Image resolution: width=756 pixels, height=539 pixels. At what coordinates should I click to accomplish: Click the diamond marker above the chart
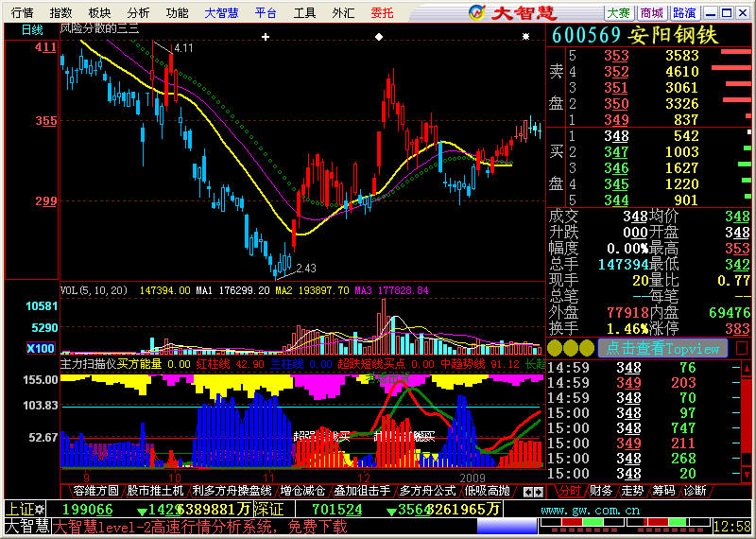(x=379, y=37)
